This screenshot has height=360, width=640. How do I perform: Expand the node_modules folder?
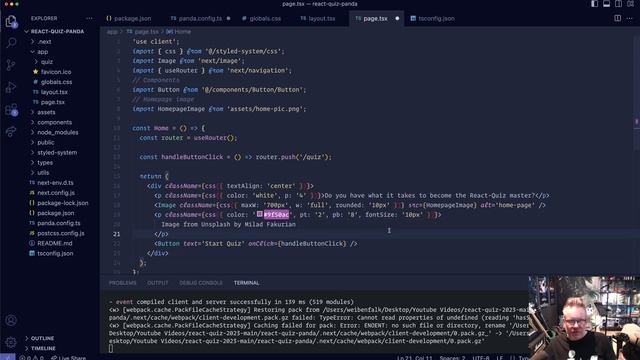point(58,132)
